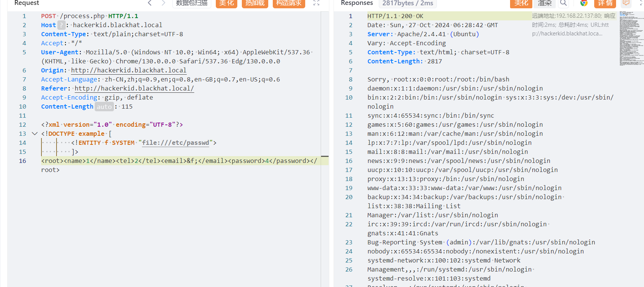Click the Content-Length value 115
This screenshot has width=644, height=287.
(x=127, y=107)
